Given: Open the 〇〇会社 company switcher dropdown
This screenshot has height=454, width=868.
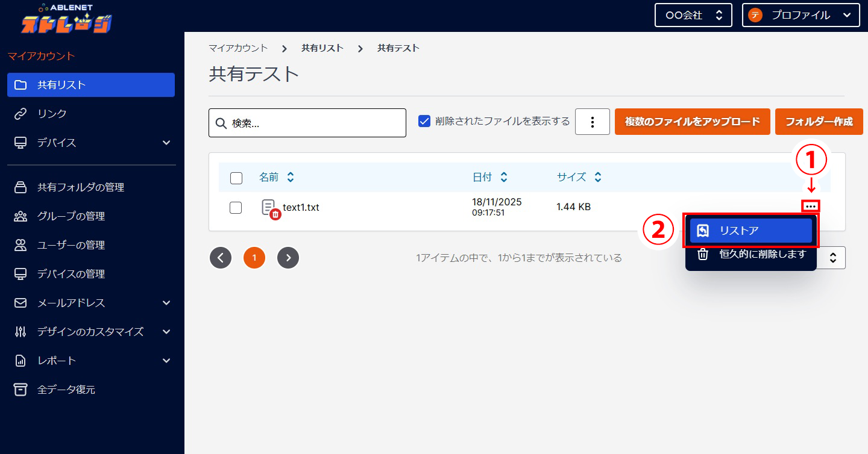Looking at the screenshot, I should [693, 14].
